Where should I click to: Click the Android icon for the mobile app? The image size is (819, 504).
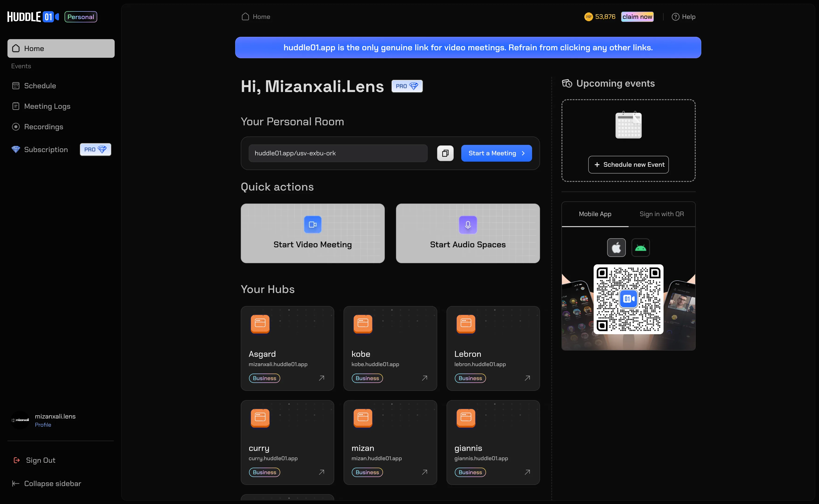coord(640,247)
